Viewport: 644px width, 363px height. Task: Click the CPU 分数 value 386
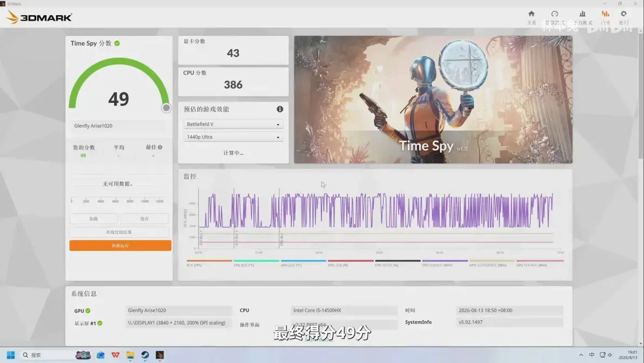[233, 85]
